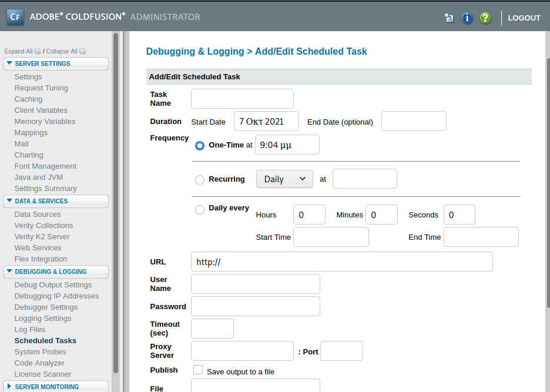
Task: Open Scheduled Tasks page
Action: [45, 340]
